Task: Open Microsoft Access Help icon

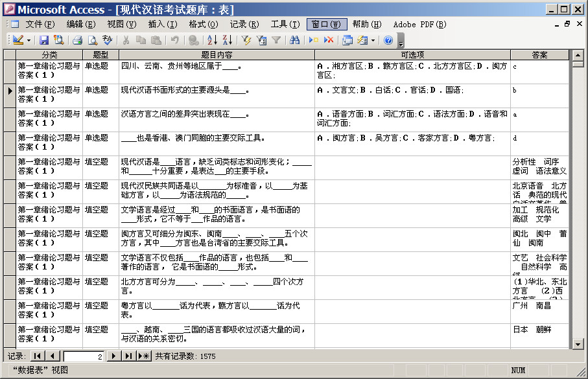Action: [x=388, y=40]
